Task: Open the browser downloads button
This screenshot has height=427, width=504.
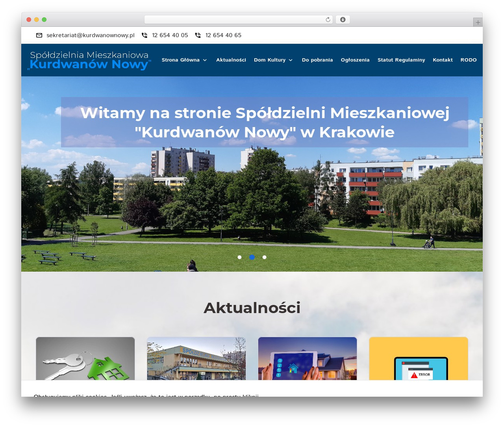Action: pos(343,20)
